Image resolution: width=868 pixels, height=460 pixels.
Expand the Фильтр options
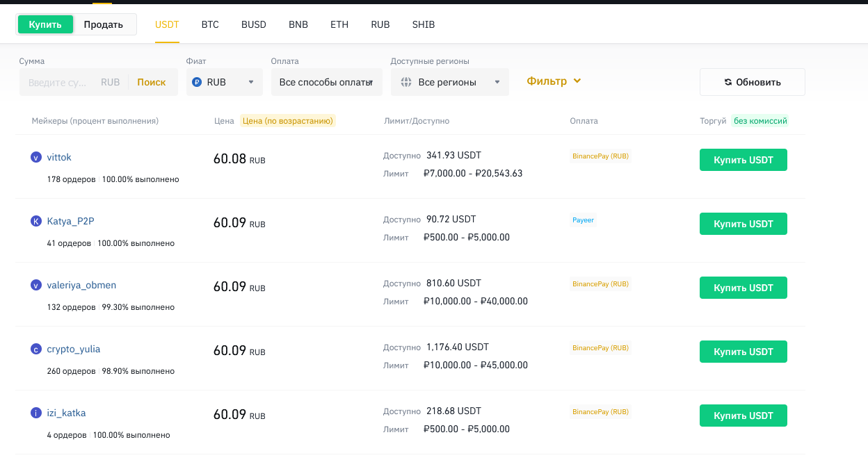[x=554, y=81]
